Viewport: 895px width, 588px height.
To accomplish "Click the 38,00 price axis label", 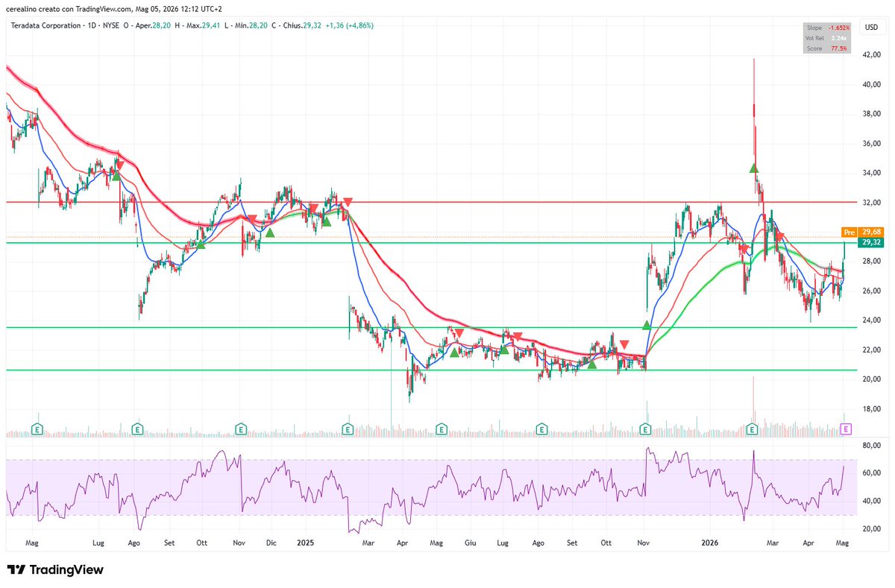I will coord(871,114).
